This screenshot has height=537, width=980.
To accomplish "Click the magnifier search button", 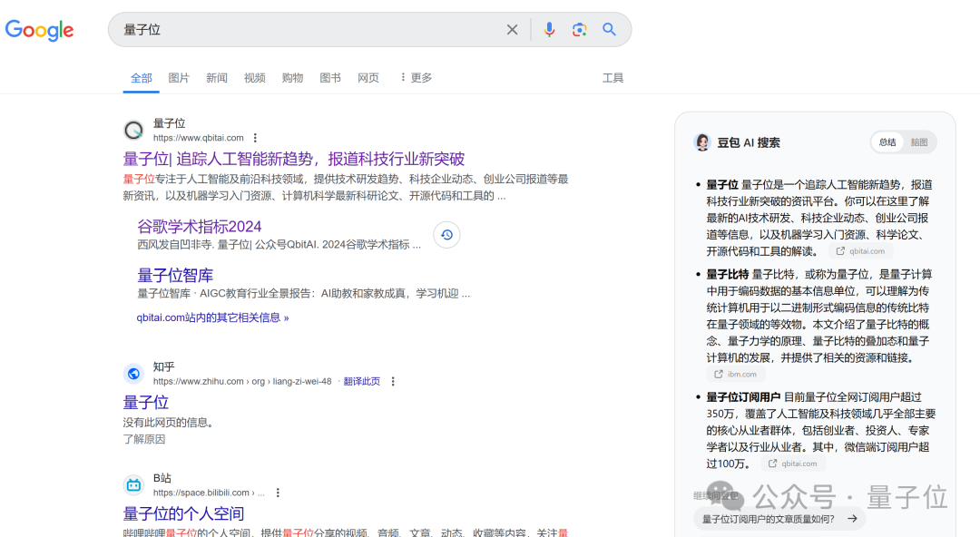I will tap(610, 29).
